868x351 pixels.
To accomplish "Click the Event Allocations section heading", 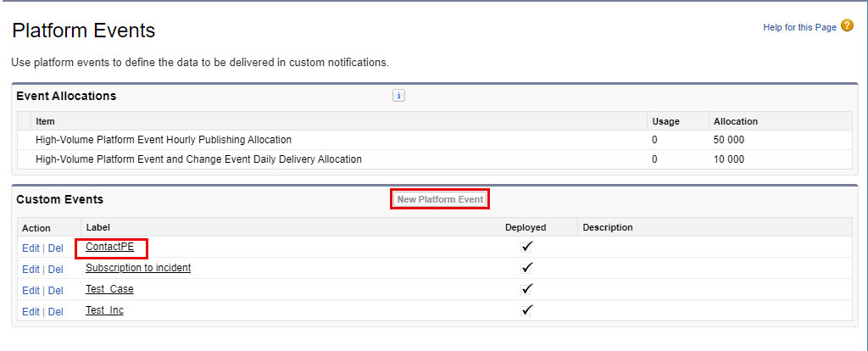I will tap(66, 96).
